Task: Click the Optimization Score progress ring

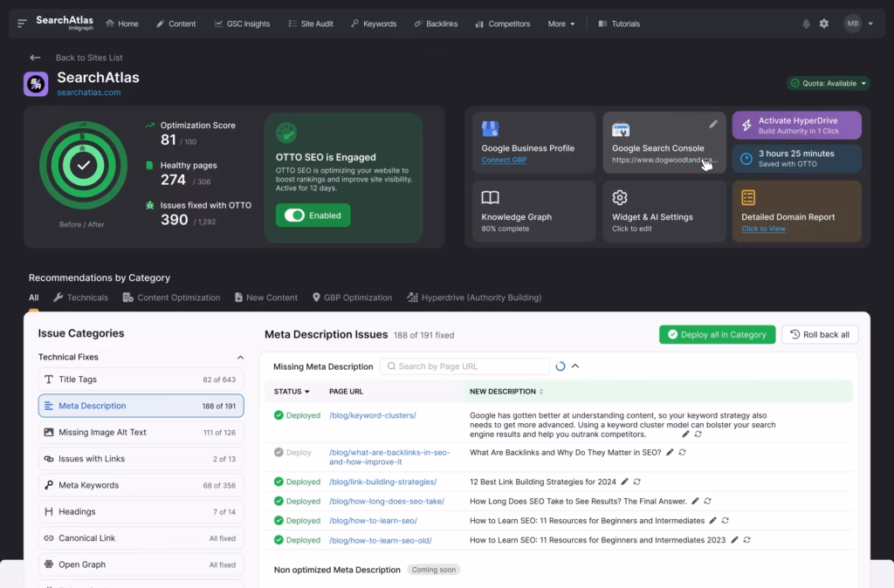Action: [x=83, y=166]
